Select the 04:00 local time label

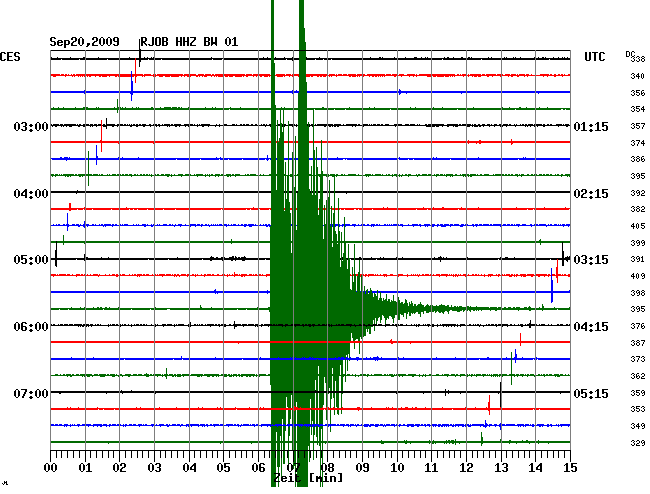[31, 194]
